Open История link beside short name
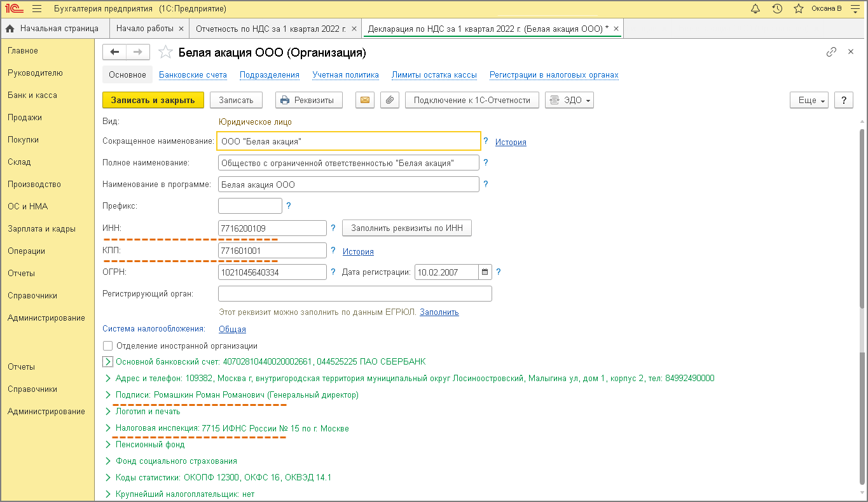 pyautogui.click(x=511, y=143)
